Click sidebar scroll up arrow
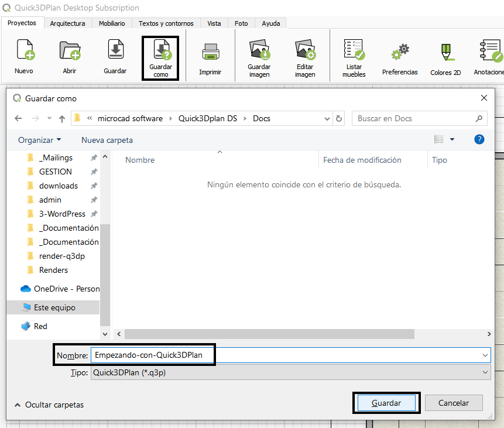Screen dimensions: 504x428 [105, 156]
